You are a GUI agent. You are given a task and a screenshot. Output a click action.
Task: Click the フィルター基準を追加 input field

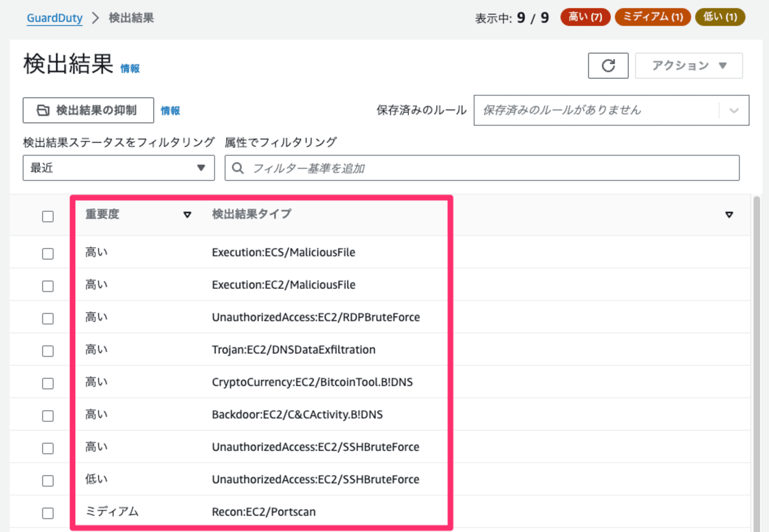coord(482,168)
